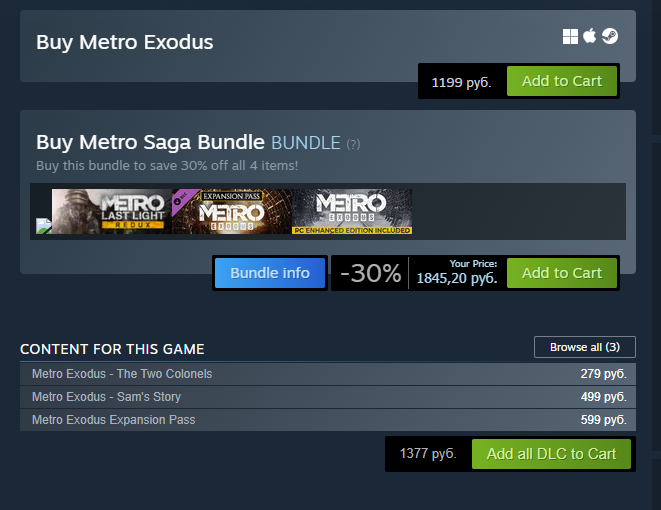Open Metro Exodus PC Enhanced Edition thumbnail
661x510 pixels.
tap(353, 211)
